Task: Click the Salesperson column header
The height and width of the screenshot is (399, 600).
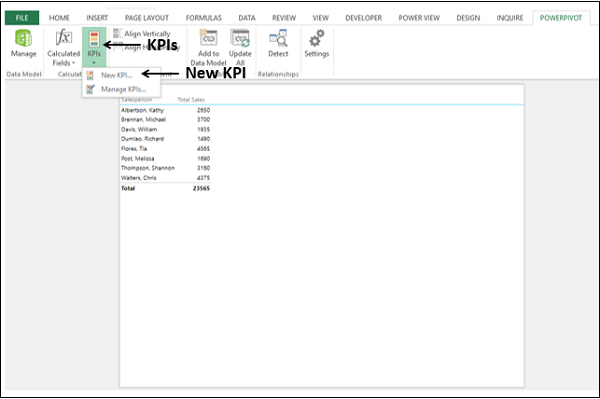Action: 136,99
